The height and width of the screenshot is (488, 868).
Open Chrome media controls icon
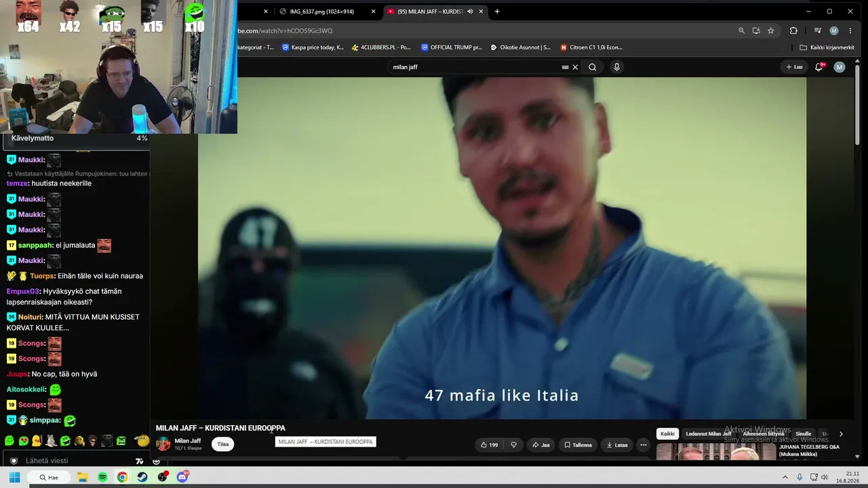tap(818, 30)
